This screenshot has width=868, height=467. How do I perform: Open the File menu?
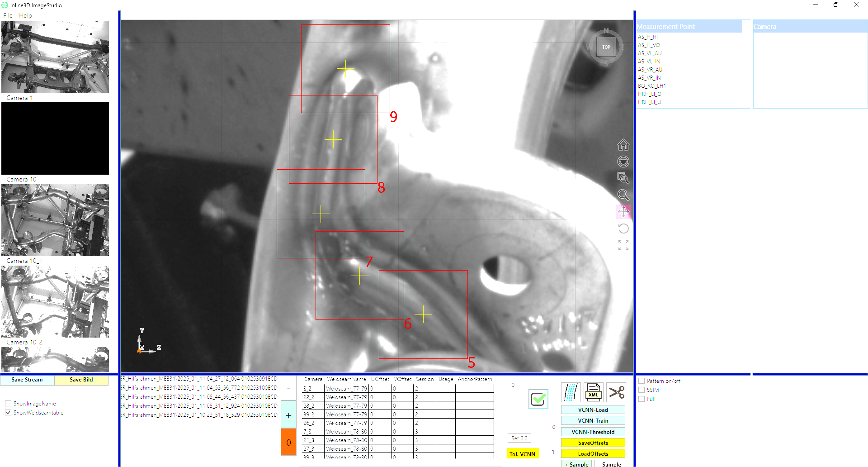[x=8, y=15]
